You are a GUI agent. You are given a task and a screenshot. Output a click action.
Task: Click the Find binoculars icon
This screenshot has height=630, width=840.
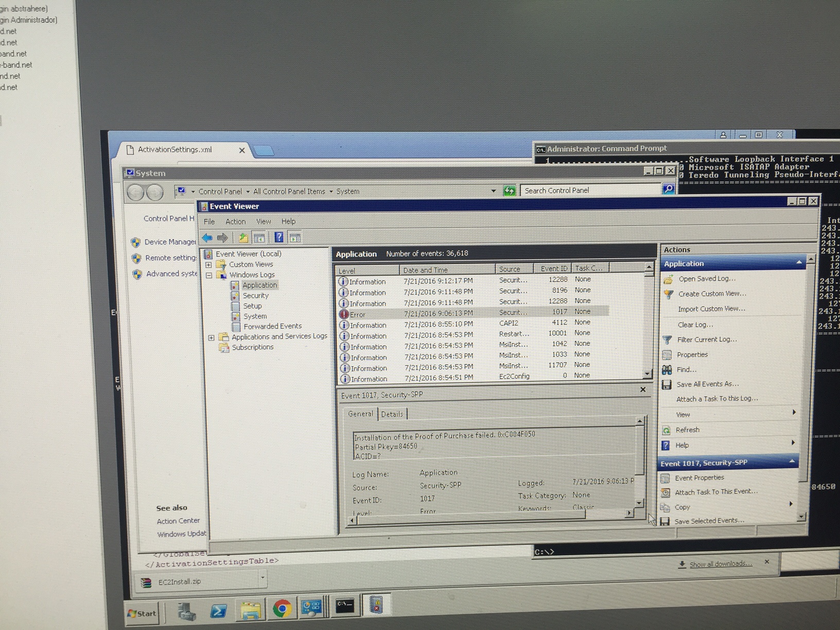667,370
